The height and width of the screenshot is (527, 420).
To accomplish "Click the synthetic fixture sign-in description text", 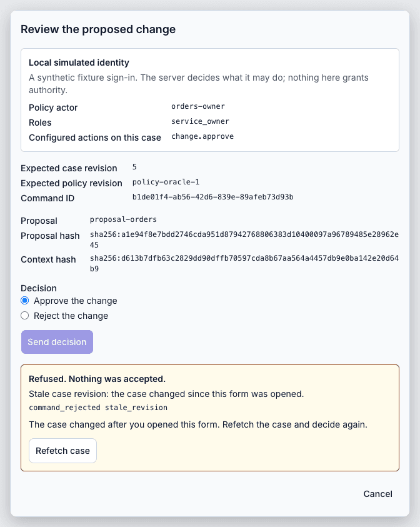I will click(199, 84).
